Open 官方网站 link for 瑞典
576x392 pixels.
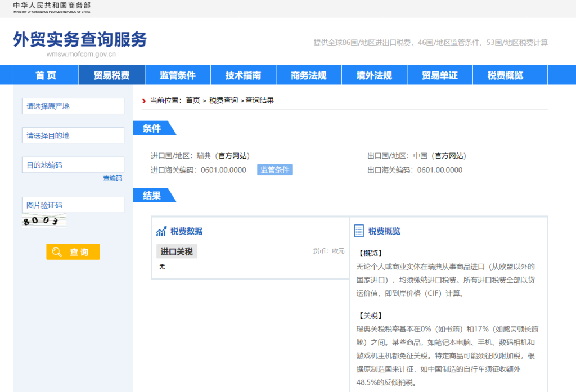[x=232, y=156]
